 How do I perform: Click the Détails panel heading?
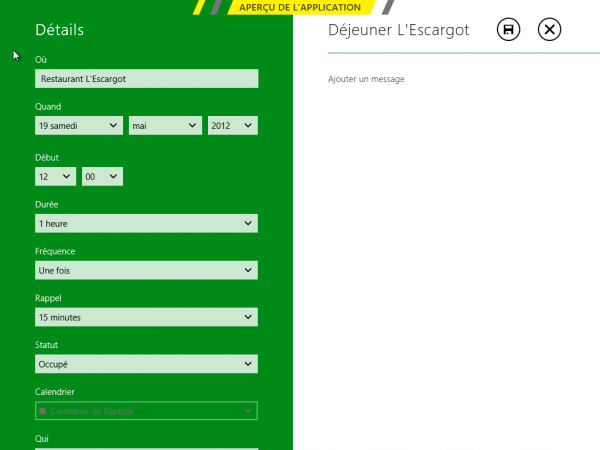pyautogui.click(x=59, y=30)
